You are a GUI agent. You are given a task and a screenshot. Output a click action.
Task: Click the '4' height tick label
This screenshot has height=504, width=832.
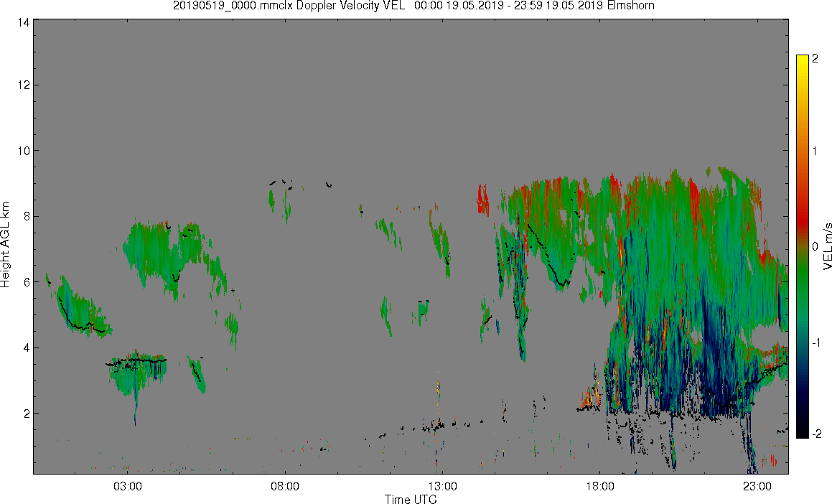coord(26,347)
